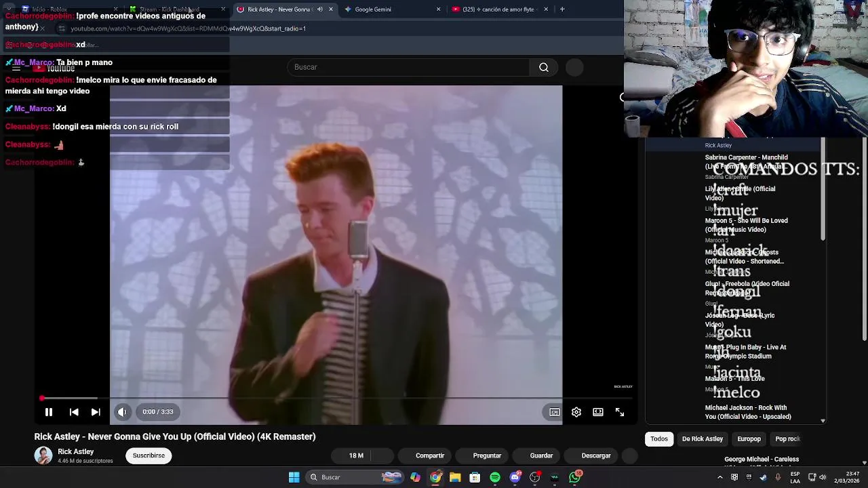Click the browser address bar URL
Screen dimensions: 868x488
188,28
